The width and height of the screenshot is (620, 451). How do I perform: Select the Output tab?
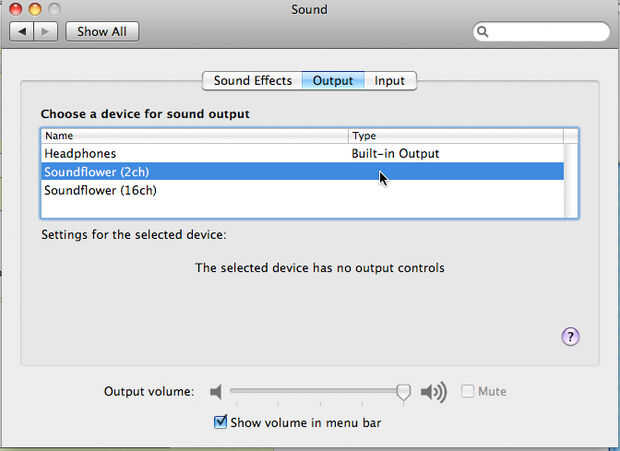tap(333, 81)
